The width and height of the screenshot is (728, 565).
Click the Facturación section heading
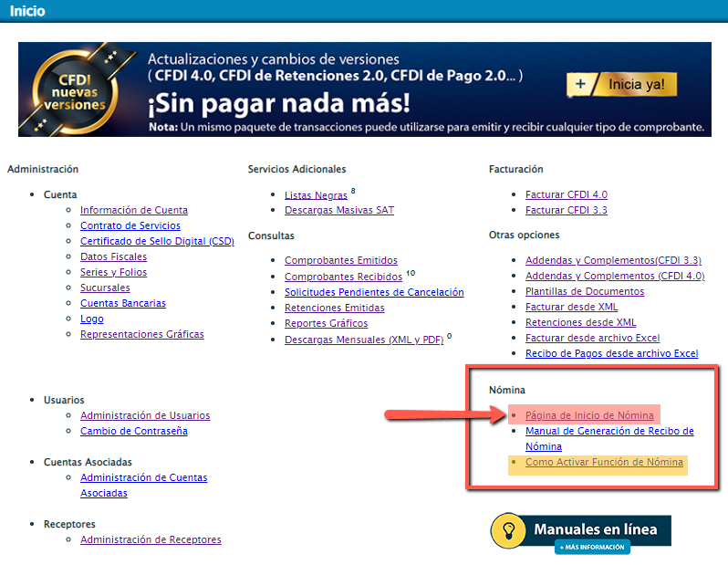click(x=515, y=169)
